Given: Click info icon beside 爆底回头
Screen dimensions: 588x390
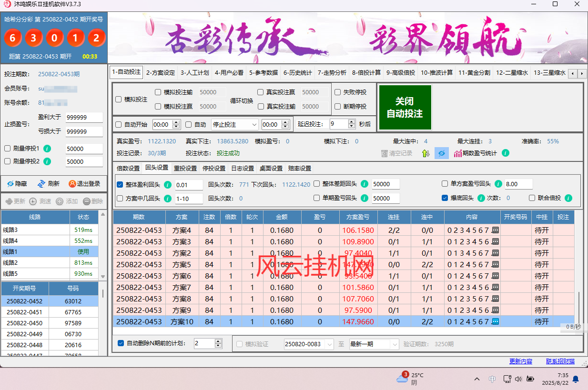Looking at the screenshot, I should (481, 198).
